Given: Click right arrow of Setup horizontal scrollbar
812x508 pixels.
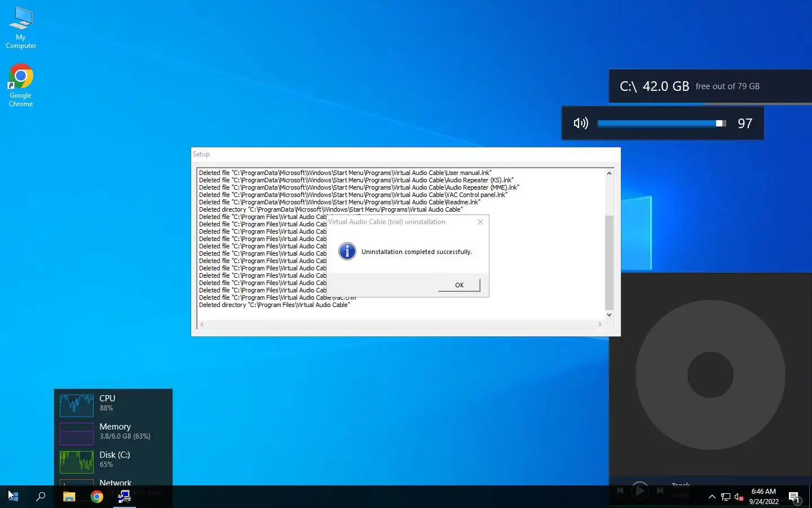Looking at the screenshot, I should coord(600,325).
